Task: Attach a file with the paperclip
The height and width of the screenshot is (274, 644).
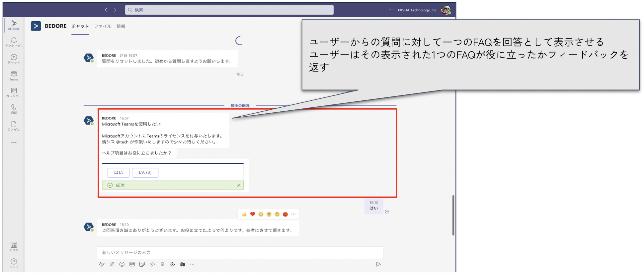Action: 112,264
